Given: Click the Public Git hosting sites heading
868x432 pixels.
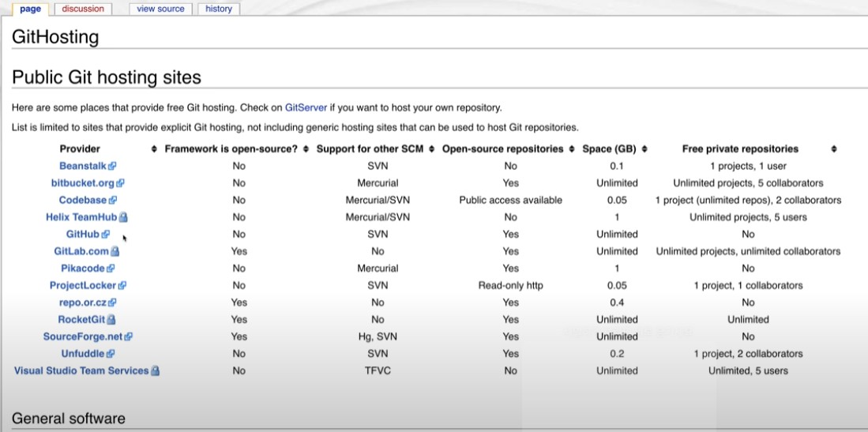Looking at the screenshot, I should 107,77.
